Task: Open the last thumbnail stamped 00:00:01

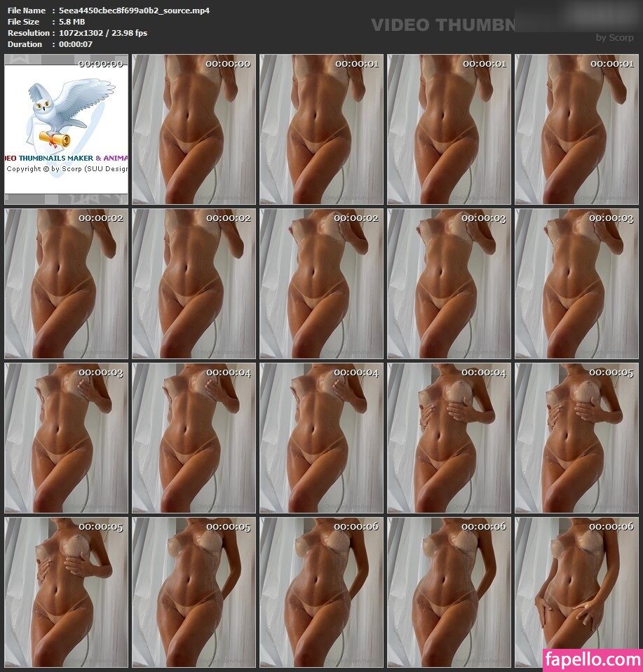Action: (x=576, y=130)
